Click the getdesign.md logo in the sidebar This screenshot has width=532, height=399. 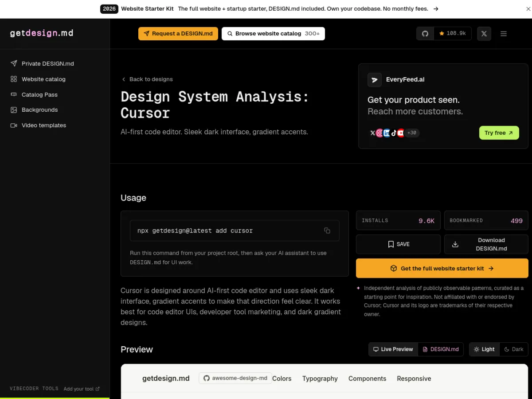coord(42,33)
